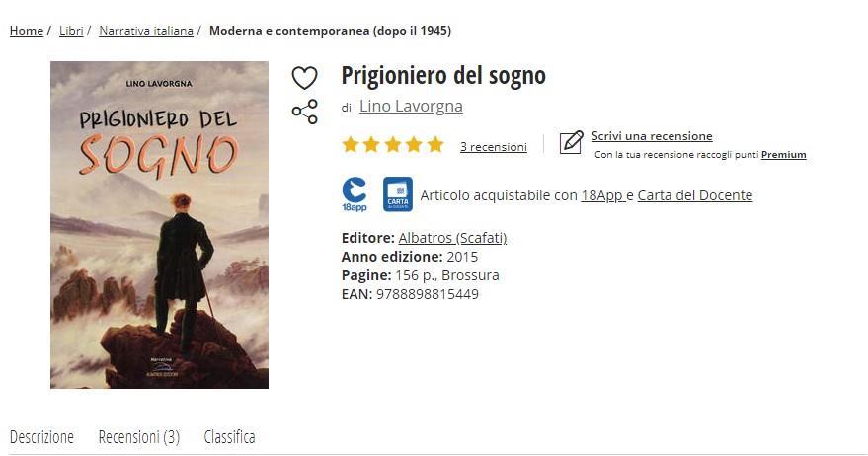
Task: Switch to the Descrizione tab
Action: pyautogui.click(x=42, y=437)
